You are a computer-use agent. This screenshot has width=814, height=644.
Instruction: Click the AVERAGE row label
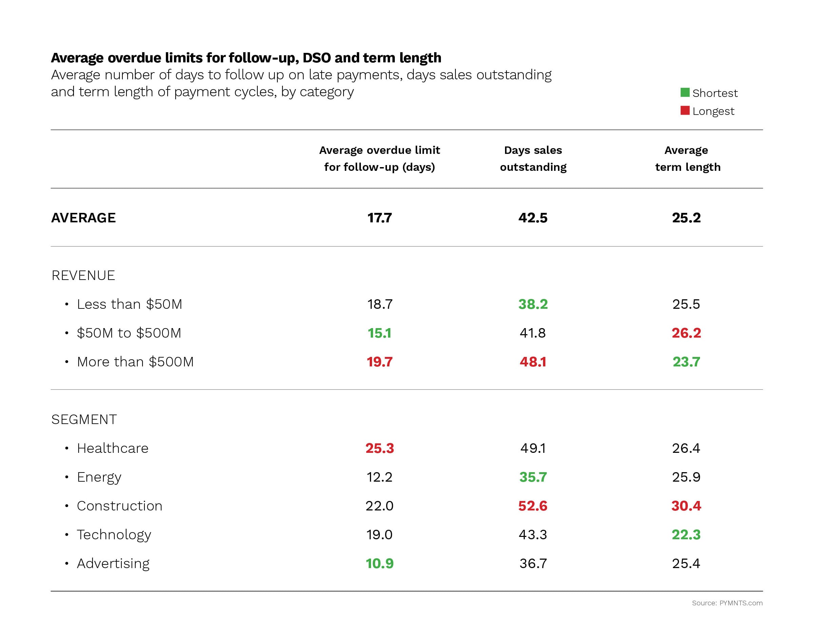(x=83, y=218)
